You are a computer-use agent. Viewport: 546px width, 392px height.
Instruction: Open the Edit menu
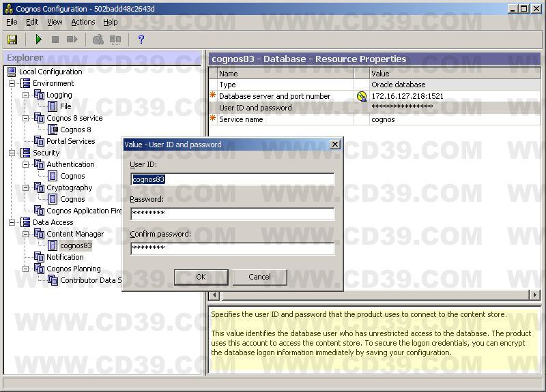(x=32, y=22)
